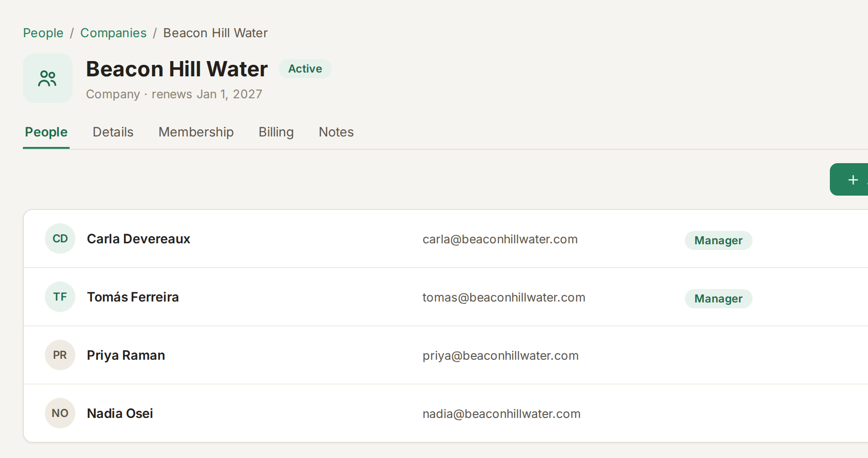
Task: Open the NO avatar for Nadia Osei
Action: pyautogui.click(x=60, y=413)
